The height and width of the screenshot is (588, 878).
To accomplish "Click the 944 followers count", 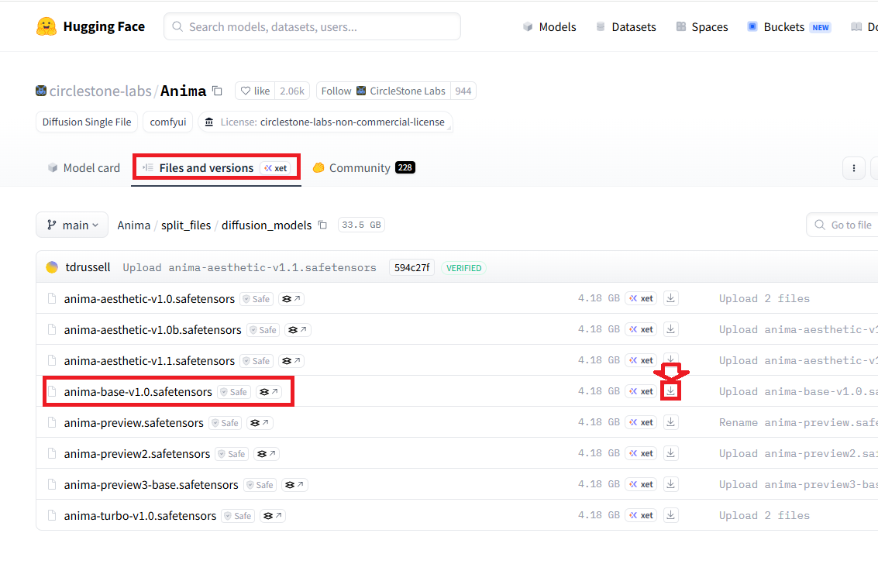I will click(x=463, y=91).
